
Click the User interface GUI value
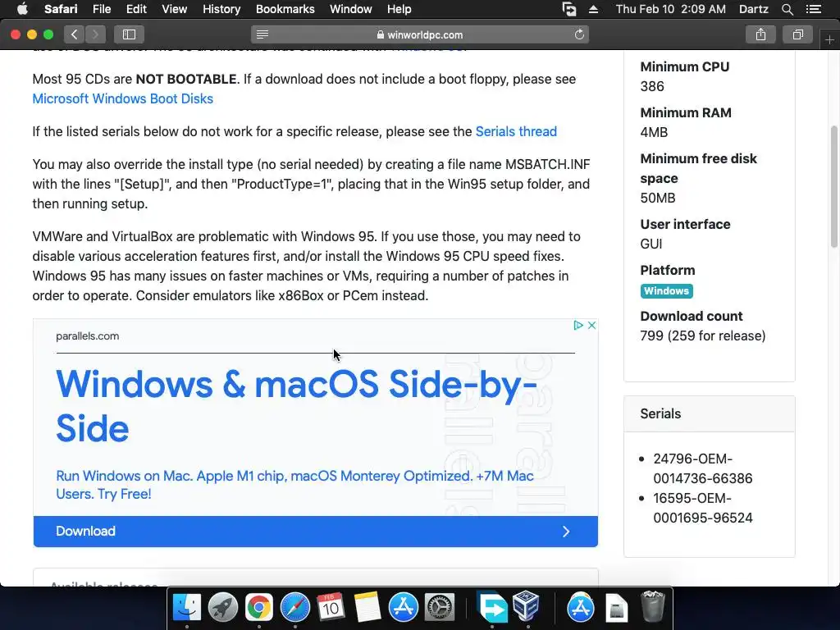651,244
